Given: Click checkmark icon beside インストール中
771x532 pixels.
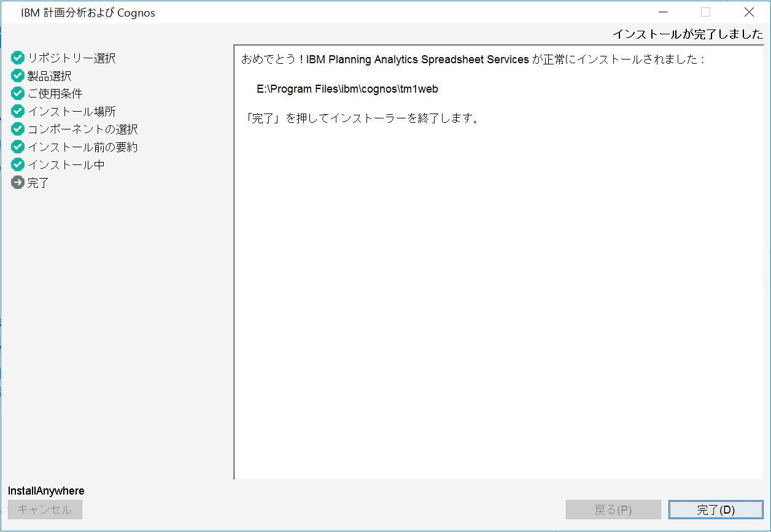Looking at the screenshot, I should (18, 165).
